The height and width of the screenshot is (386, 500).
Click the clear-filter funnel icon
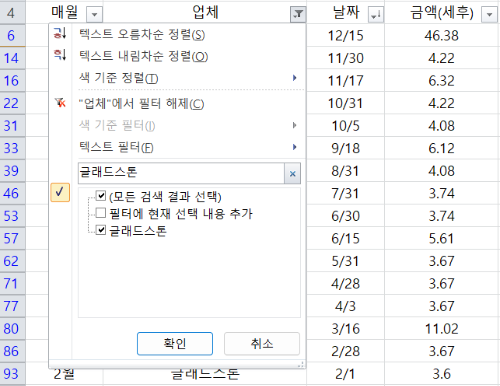[60, 103]
